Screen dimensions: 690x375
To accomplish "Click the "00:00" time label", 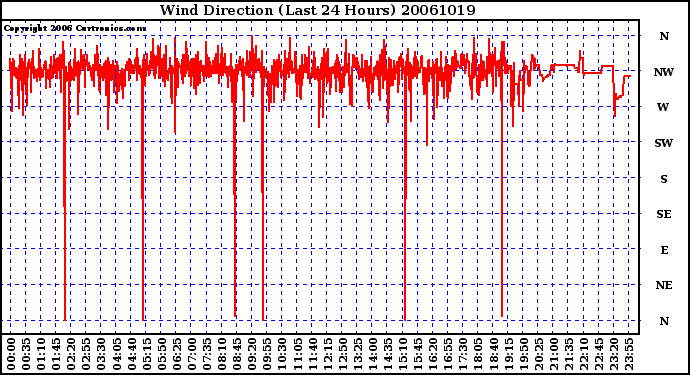I will tap(11, 354).
